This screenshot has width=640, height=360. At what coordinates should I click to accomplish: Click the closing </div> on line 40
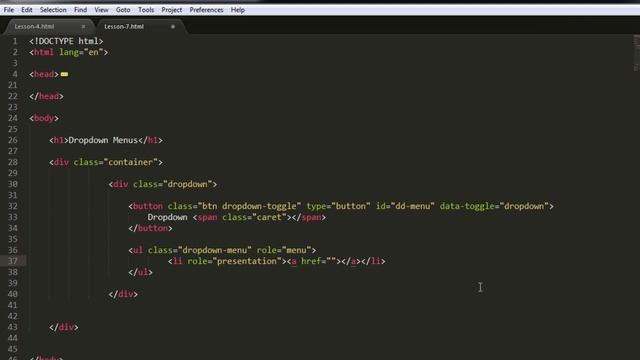(123, 294)
